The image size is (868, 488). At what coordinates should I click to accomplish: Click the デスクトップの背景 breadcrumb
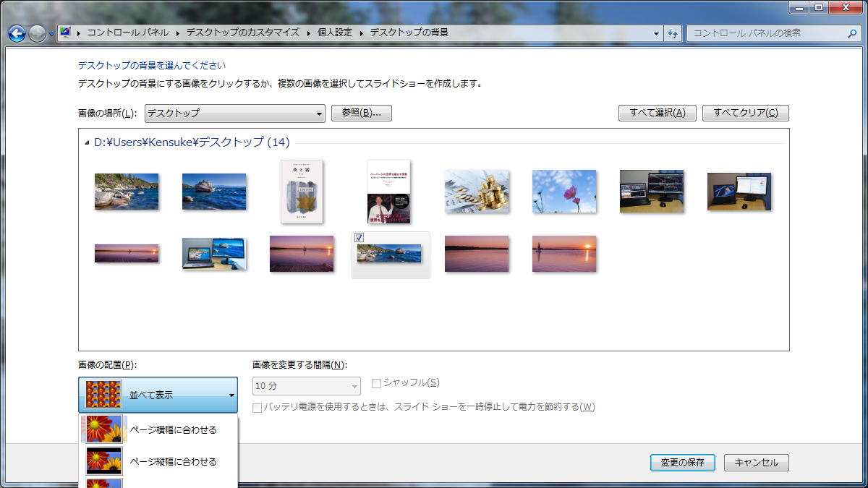pyautogui.click(x=409, y=33)
